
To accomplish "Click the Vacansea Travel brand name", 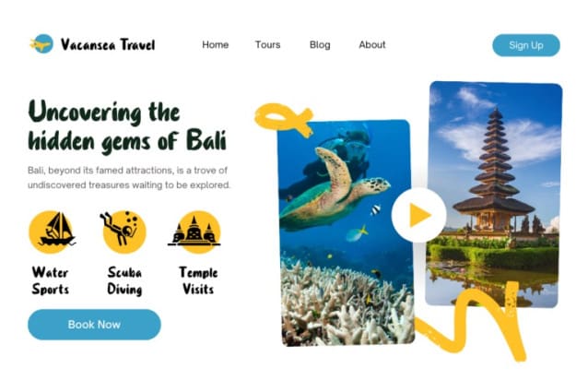I will pyautogui.click(x=108, y=44).
